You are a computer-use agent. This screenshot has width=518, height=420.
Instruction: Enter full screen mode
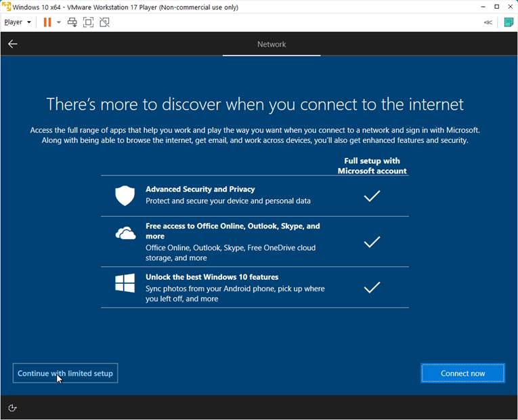[88, 22]
